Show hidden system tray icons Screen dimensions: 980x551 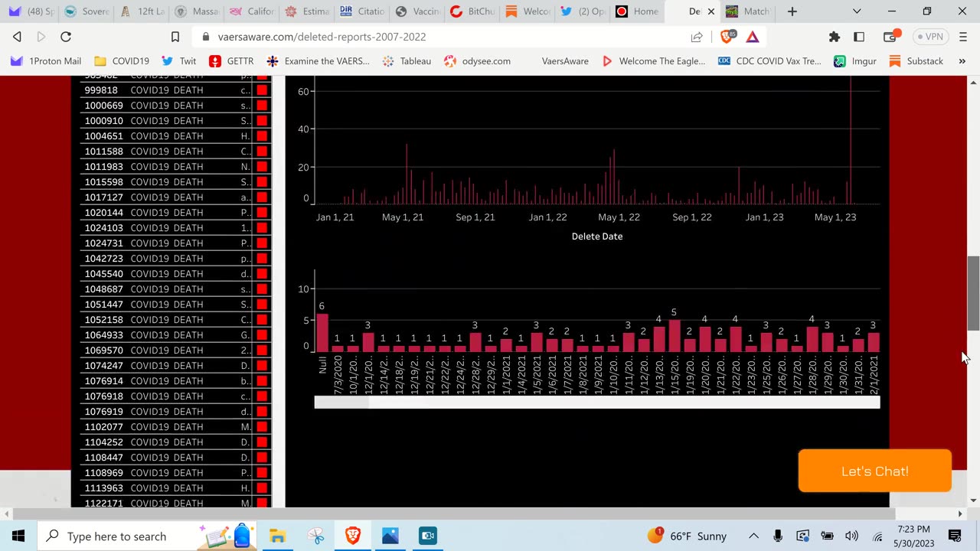pos(753,536)
